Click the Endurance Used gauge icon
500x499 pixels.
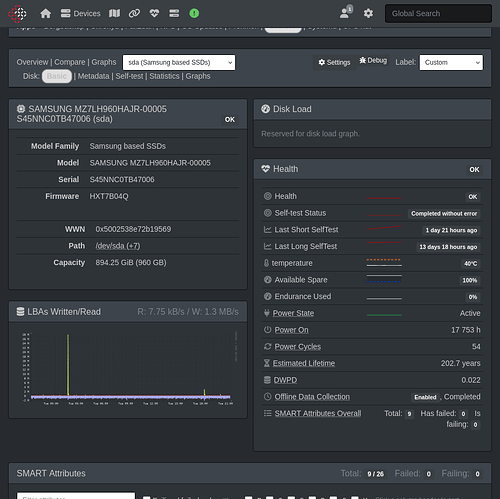267,296
